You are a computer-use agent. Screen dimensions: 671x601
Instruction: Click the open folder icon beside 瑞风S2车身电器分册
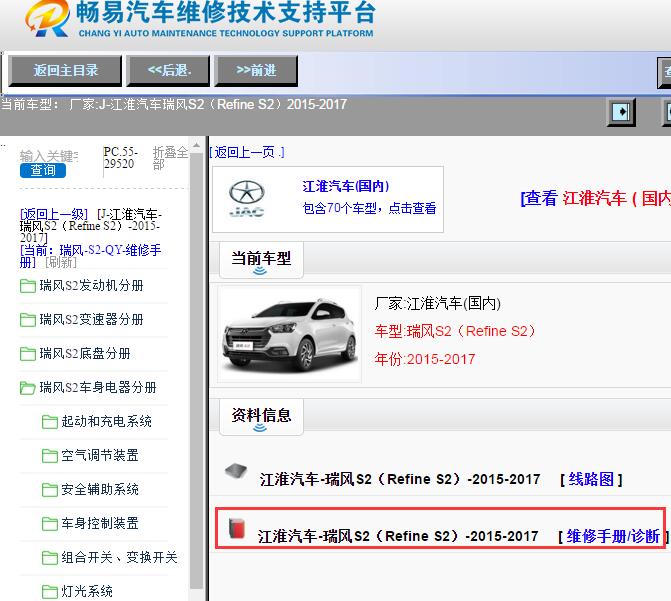28,388
